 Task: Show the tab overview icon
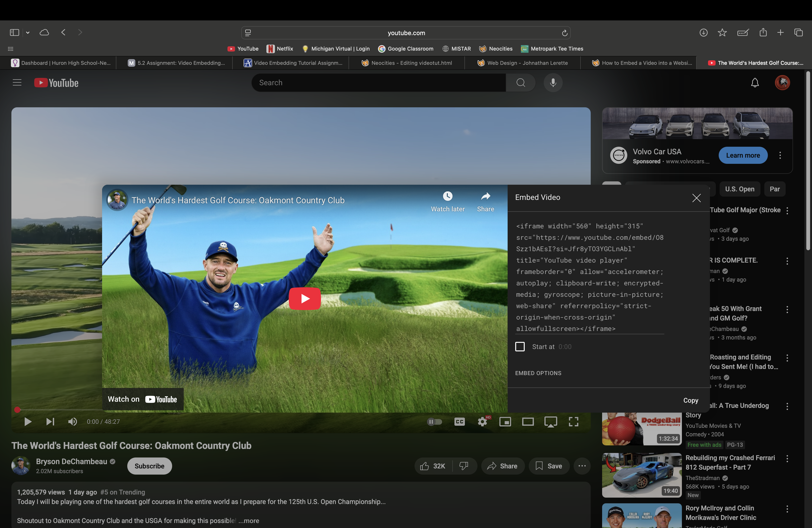click(798, 32)
